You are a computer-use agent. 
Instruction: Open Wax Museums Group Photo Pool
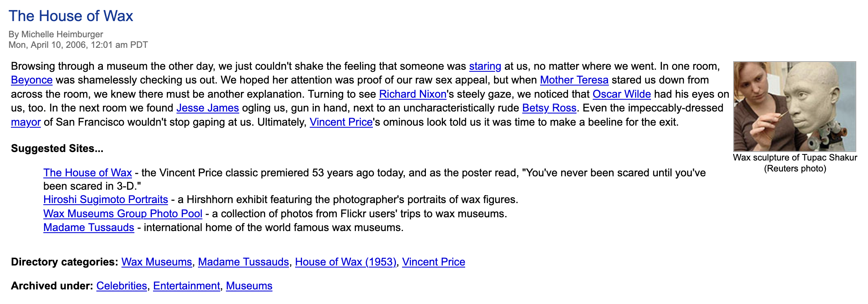pos(123,214)
